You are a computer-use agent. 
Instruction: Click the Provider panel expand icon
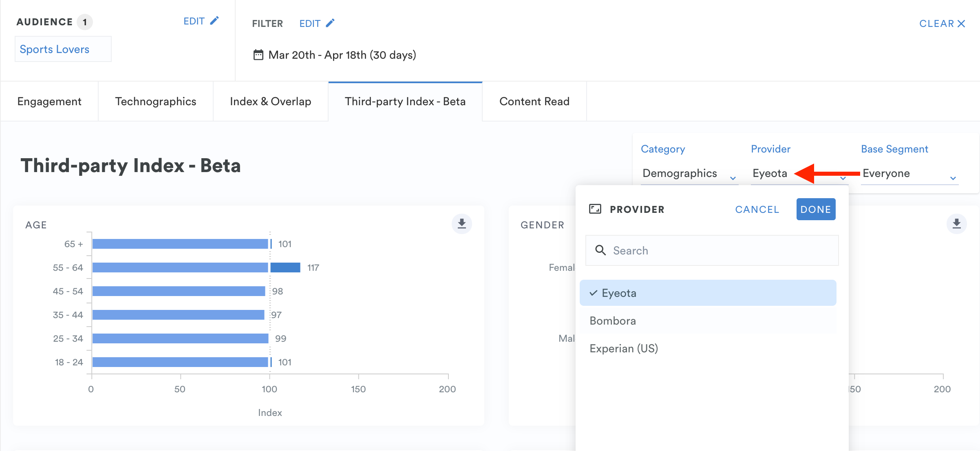[x=595, y=209]
